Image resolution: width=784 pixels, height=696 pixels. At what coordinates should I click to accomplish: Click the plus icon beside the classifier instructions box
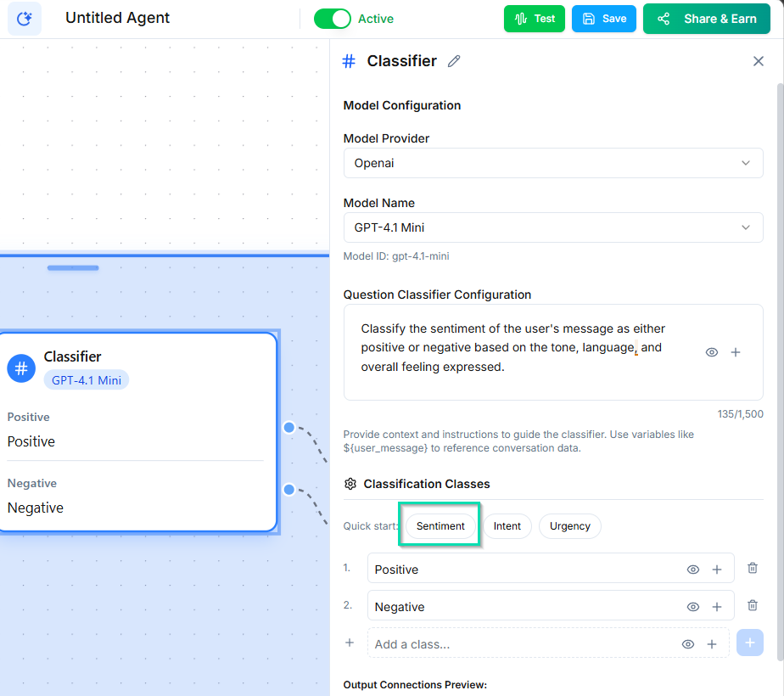[x=735, y=351]
